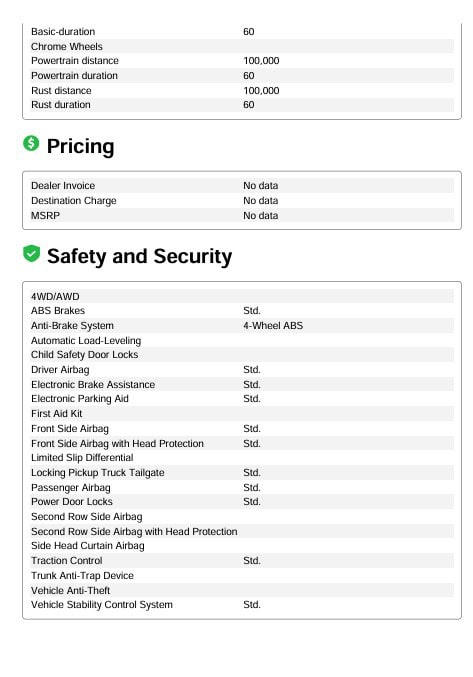
Task: Click the MSRP No data value
Action: coord(261,215)
